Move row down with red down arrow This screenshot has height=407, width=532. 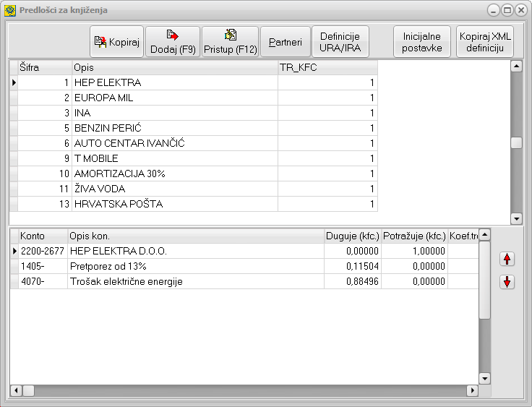507,282
